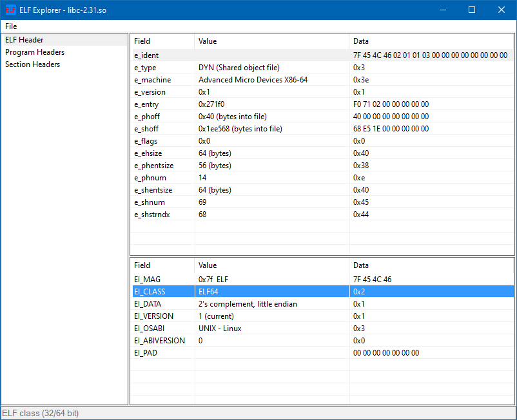Click '0x1ee568 (bytes into file)' value
This screenshot has height=420, width=517.
coord(240,129)
